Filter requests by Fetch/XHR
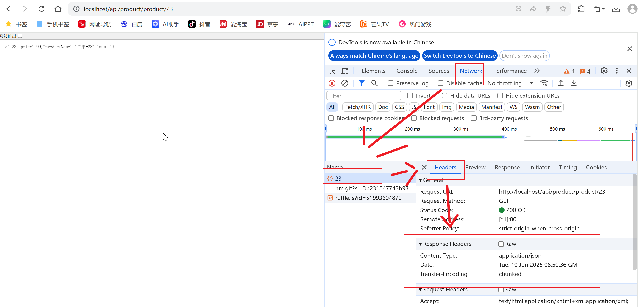The image size is (644, 307). click(x=358, y=107)
